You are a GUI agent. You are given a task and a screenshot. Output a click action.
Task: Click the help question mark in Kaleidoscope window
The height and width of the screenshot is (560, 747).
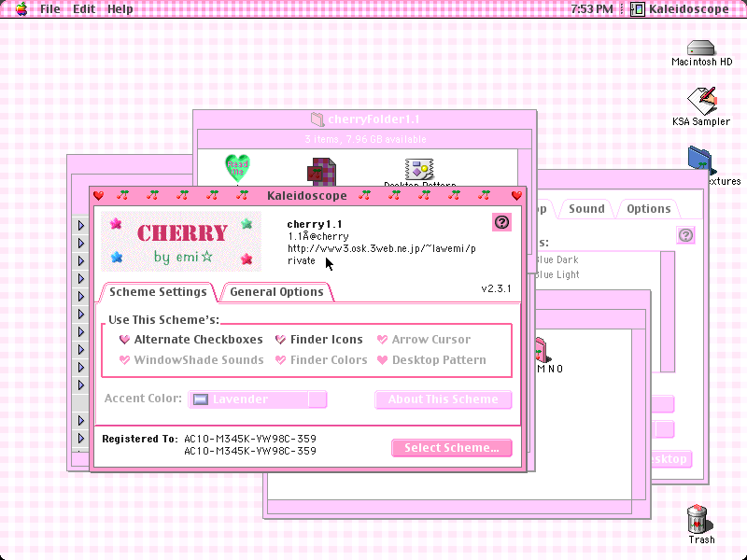coord(501,222)
